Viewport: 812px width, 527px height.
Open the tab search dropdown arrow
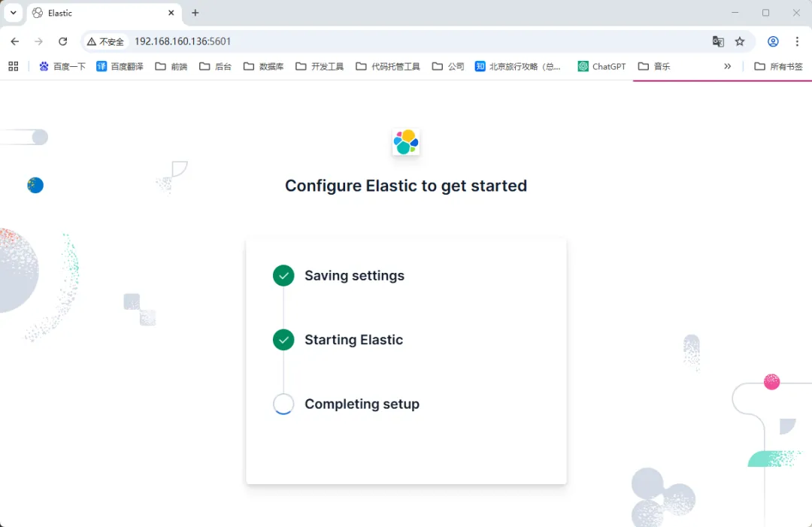(x=14, y=13)
